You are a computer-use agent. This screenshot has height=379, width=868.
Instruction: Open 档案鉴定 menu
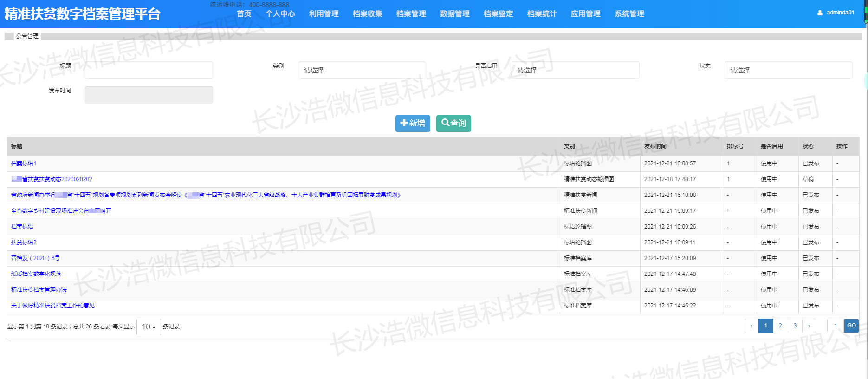pyautogui.click(x=499, y=14)
